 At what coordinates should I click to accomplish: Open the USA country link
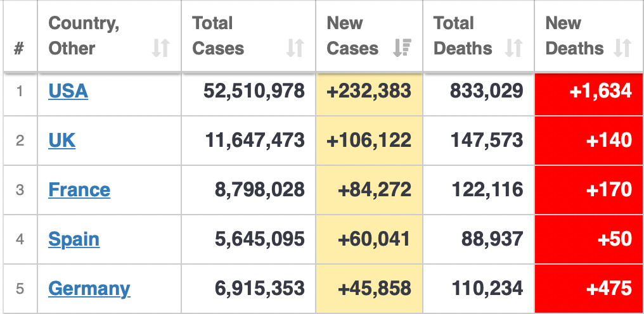pyautogui.click(x=68, y=91)
